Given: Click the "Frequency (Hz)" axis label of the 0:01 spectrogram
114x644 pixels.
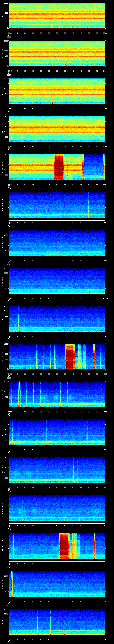Looking at the screenshot, I should click(3, 357).
